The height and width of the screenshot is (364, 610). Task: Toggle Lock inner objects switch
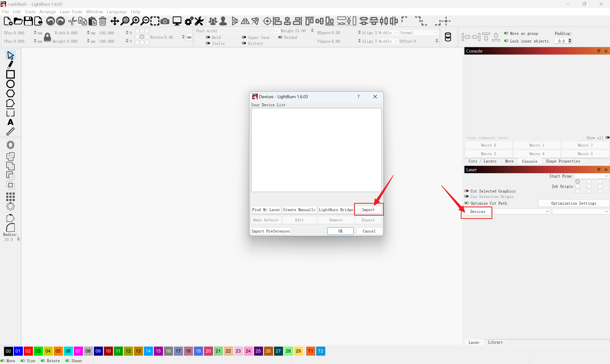pyautogui.click(x=506, y=41)
